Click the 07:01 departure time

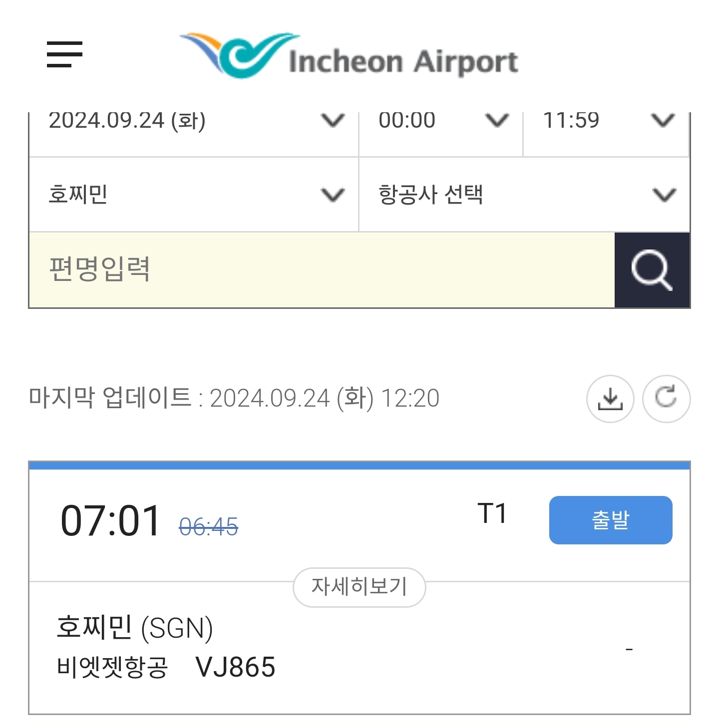[x=110, y=521]
